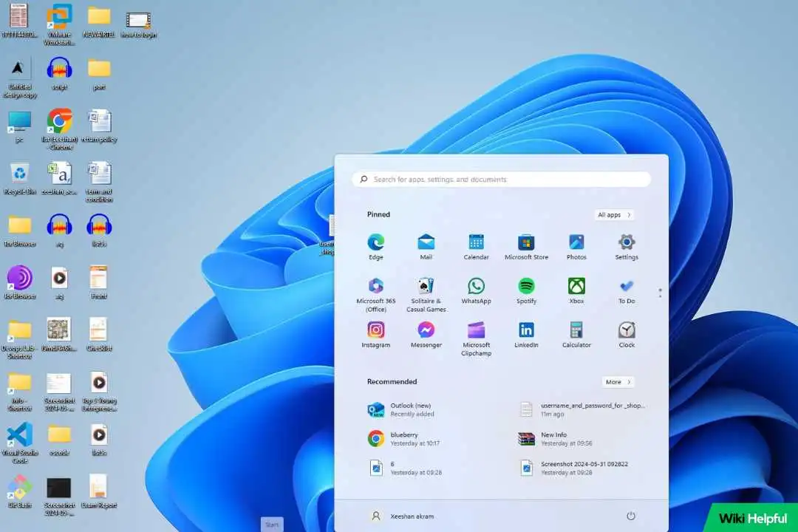Select the vscode folder on desktop
This screenshot has height=532, width=798.
click(x=59, y=440)
